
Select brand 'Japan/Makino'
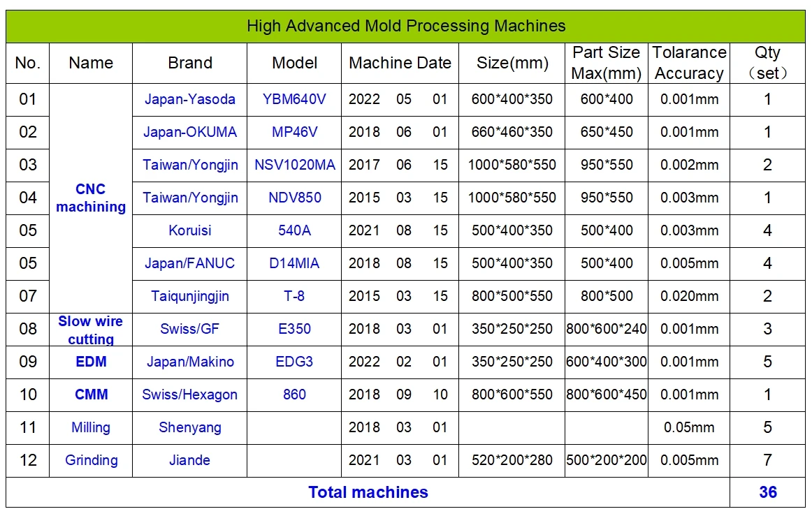pos(190,362)
